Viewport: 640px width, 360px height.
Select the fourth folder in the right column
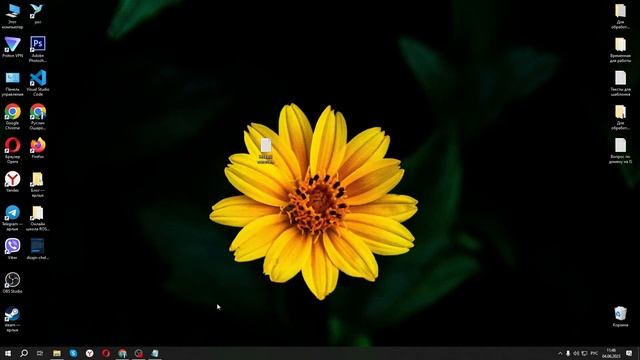tap(620, 117)
